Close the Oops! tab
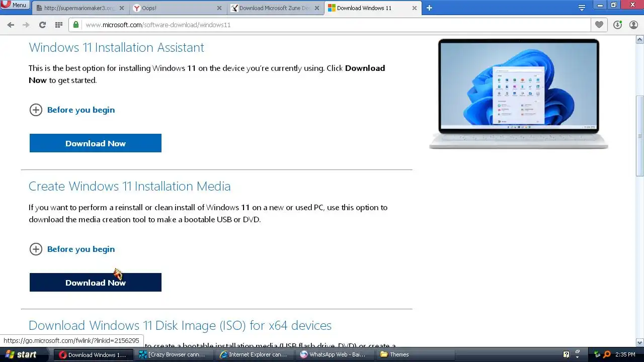The height and width of the screenshot is (362, 644). click(219, 8)
